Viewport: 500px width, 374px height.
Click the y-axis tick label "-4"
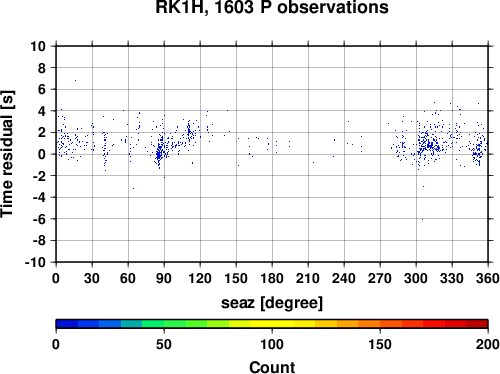[39, 197]
